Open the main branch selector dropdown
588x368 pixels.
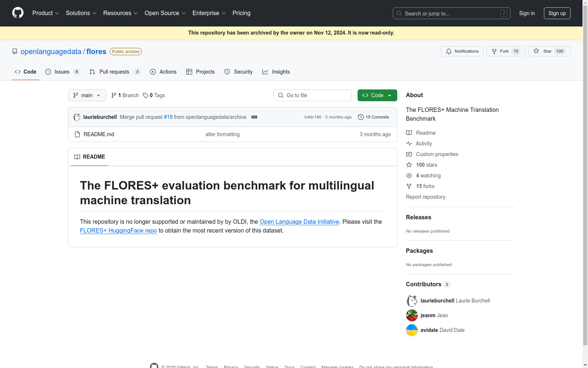click(87, 95)
